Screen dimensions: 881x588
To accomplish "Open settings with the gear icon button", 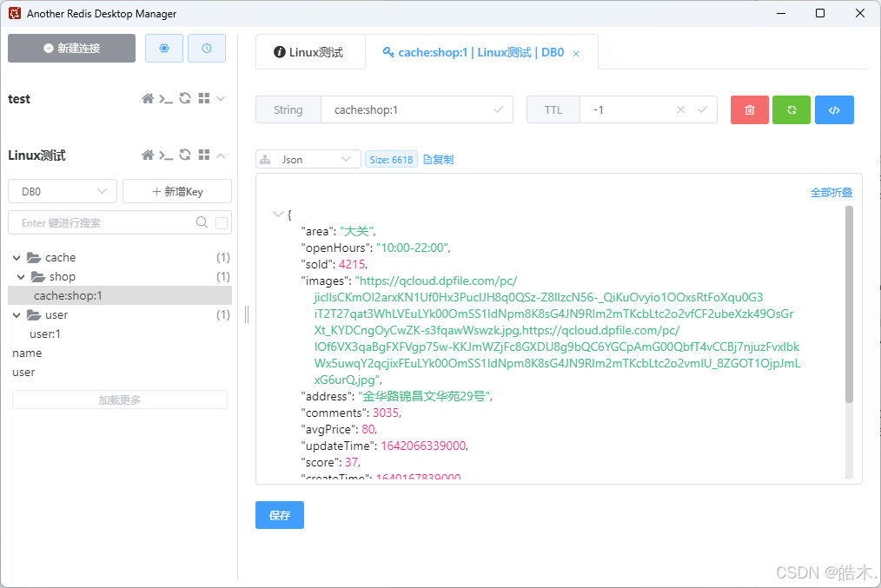I will point(164,49).
